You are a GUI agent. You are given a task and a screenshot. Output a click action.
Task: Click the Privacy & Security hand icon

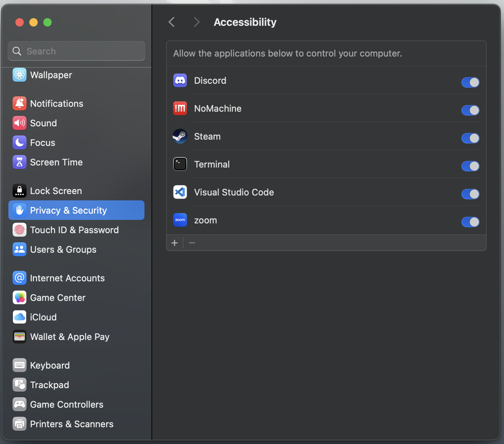click(x=20, y=210)
